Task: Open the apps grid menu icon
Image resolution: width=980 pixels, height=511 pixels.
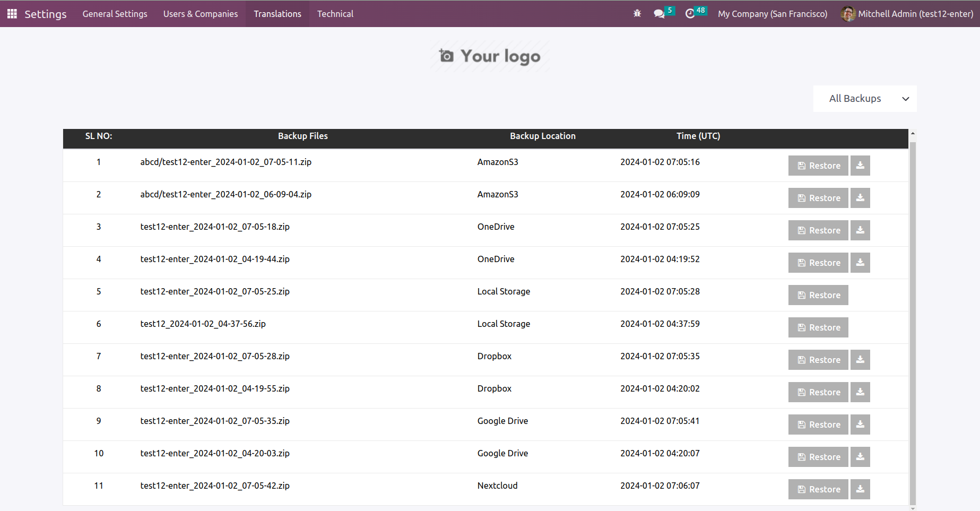Action: pyautogui.click(x=12, y=14)
